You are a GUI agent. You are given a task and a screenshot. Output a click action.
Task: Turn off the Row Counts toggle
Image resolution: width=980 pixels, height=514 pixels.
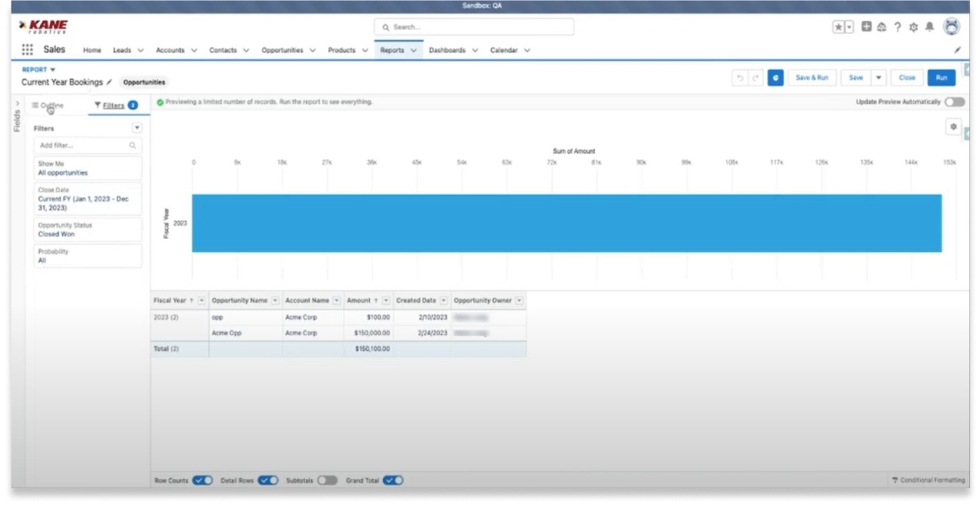coord(203,481)
